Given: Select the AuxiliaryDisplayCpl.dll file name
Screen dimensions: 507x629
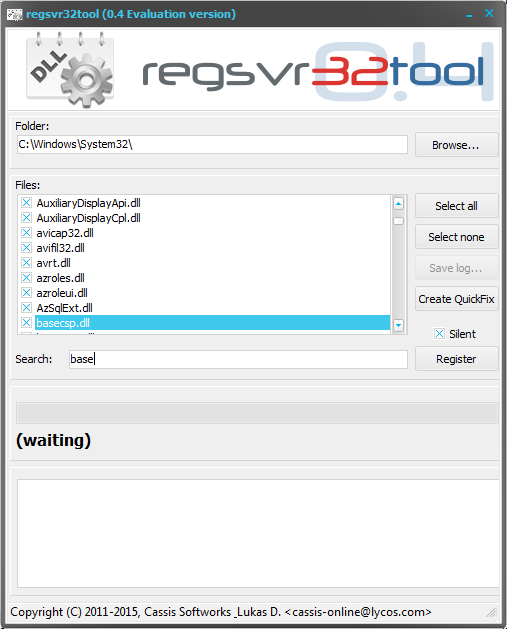Looking at the screenshot, I should 89,218.
